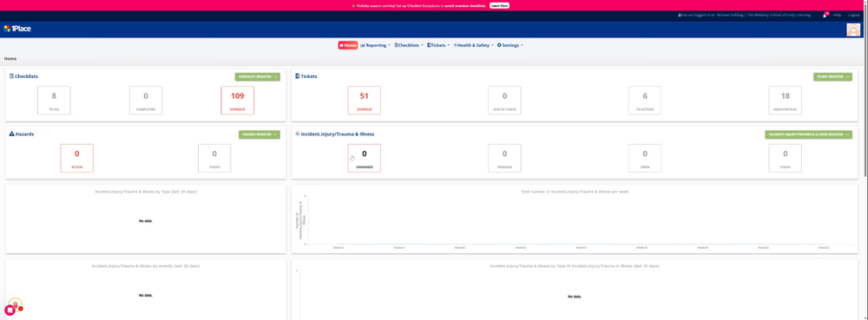Expand the Health & Safety dropdown menu

point(473,45)
